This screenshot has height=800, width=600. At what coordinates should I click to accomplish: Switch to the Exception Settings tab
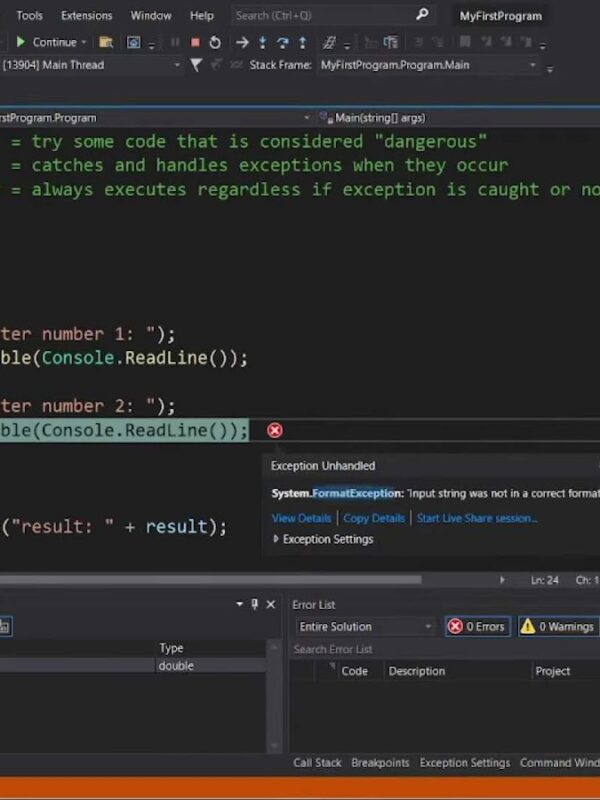465,763
